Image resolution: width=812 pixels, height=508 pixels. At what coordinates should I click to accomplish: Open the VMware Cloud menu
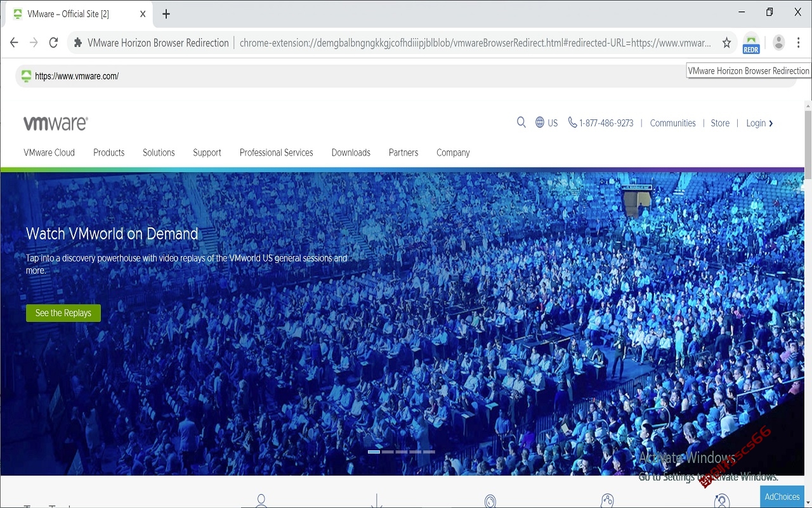49,152
